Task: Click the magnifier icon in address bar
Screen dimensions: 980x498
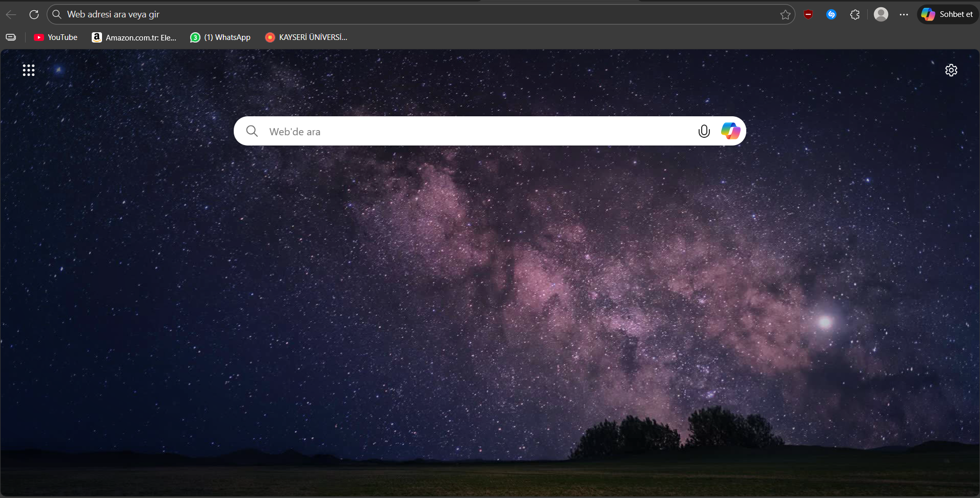Action: click(57, 14)
